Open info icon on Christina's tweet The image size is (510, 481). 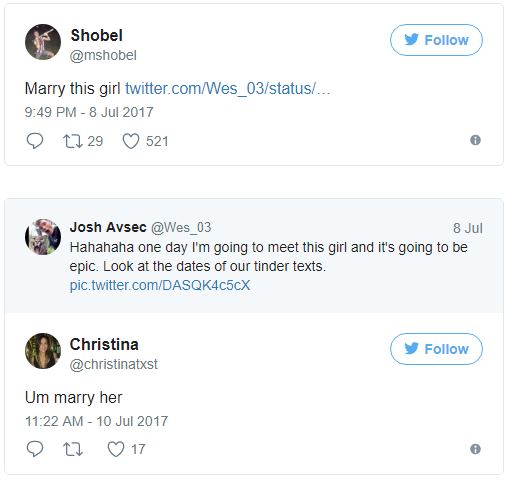tap(475, 449)
